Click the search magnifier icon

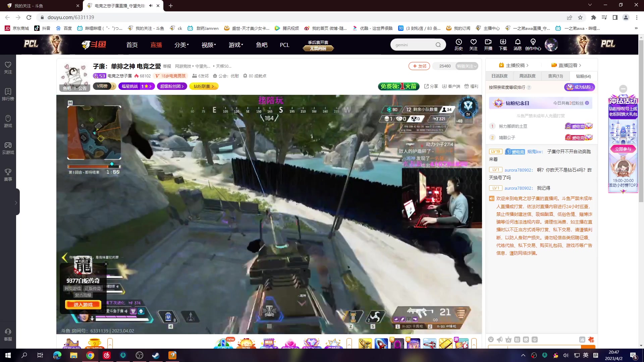point(438,45)
